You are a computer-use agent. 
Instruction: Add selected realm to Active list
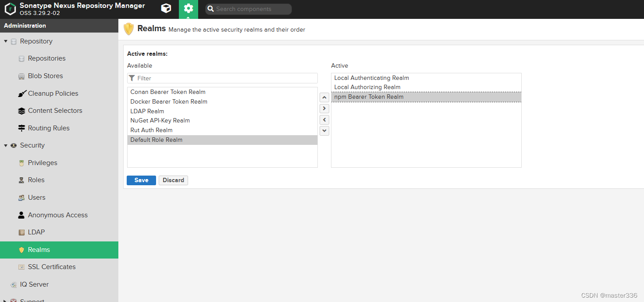pyautogui.click(x=324, y=108)
